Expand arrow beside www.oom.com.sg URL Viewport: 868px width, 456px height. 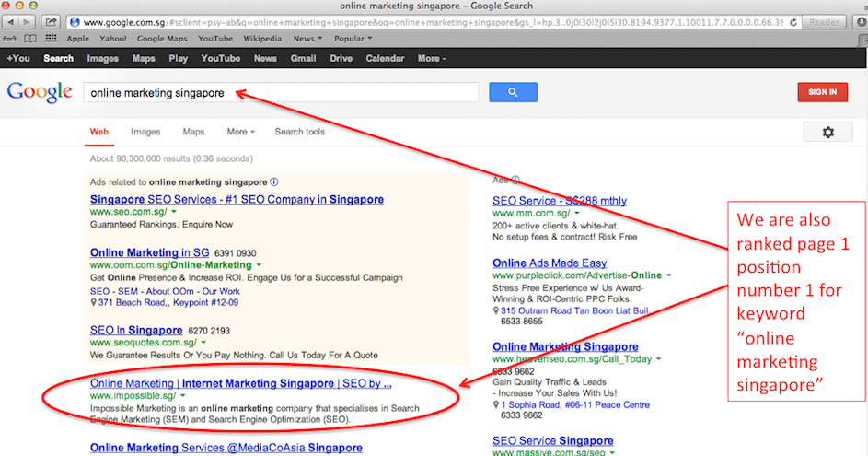tap(259, 264)
